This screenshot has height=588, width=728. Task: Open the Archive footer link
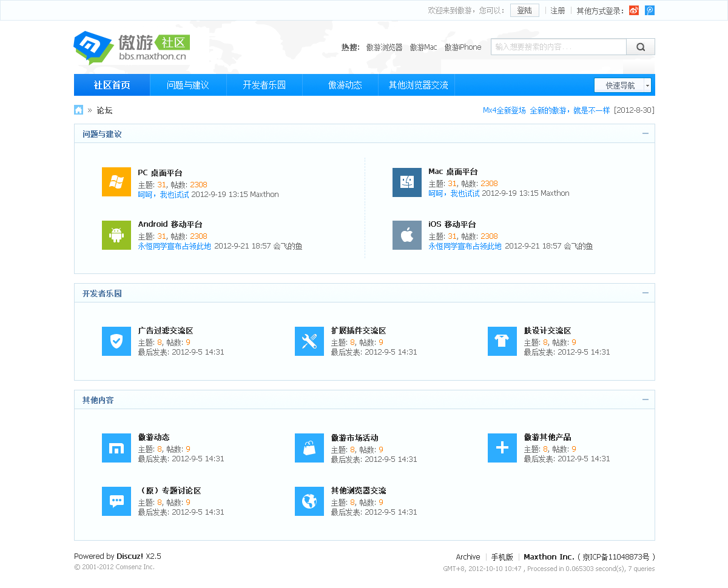(x=468, y=556)
